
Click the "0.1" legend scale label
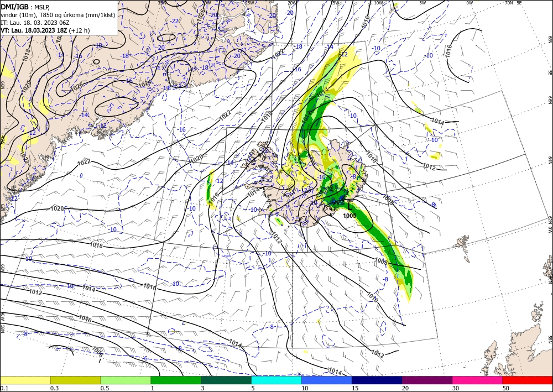tap(4, 388)
